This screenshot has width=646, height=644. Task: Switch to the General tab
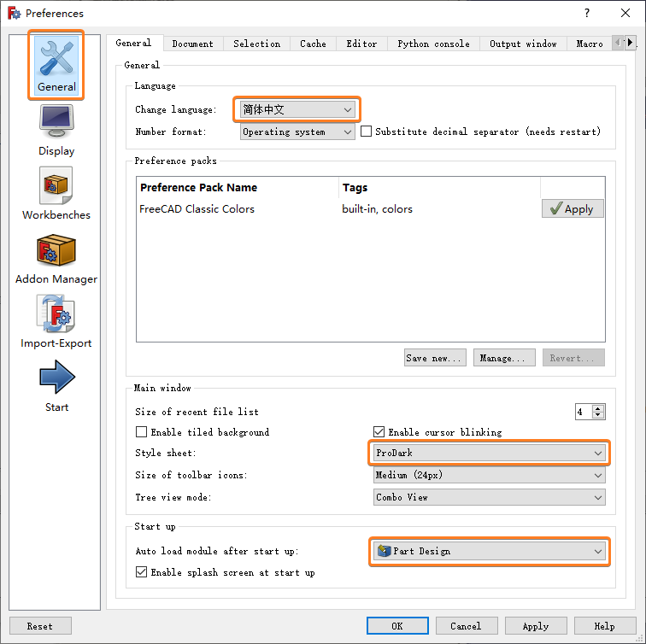134,43
